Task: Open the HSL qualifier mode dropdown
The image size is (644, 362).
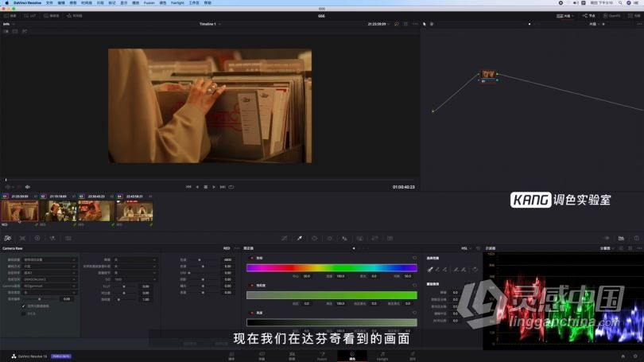Action: (466, 248)
